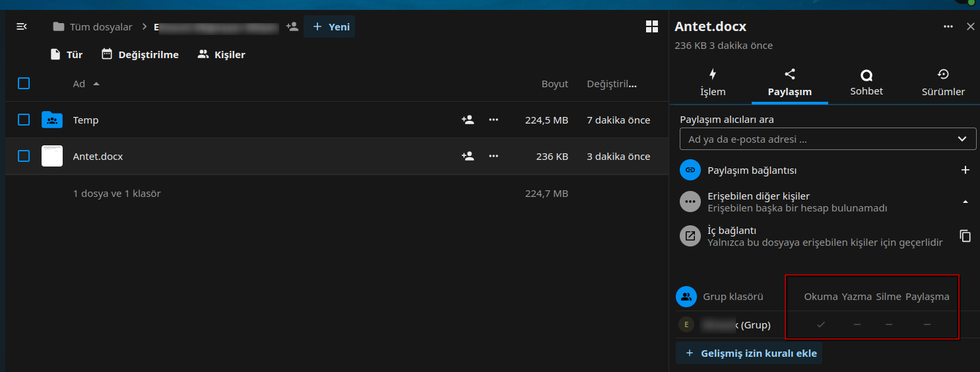
Task: Select Antet.docx using its checkbox
Action: coord(24,156)
